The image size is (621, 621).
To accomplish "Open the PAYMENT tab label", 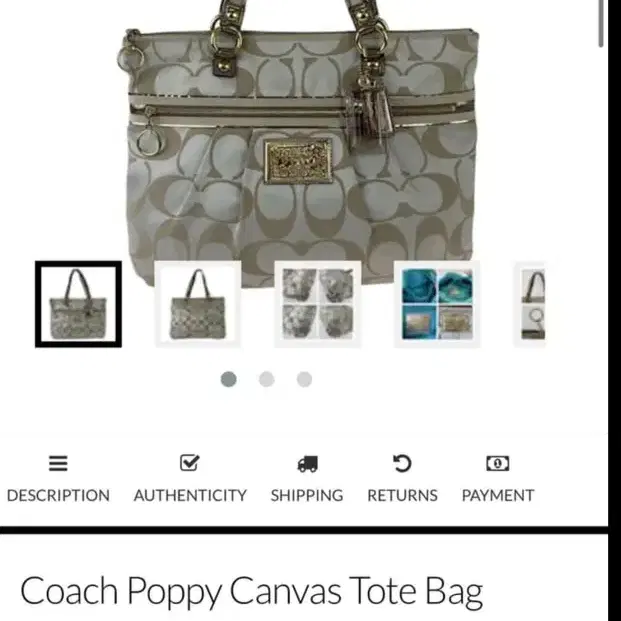I will [x=498, y=495].
